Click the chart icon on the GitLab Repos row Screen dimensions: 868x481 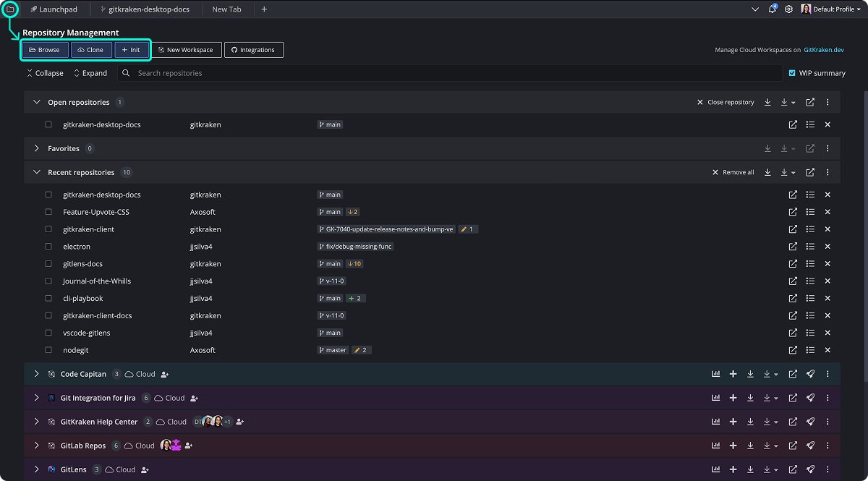pos(715,446)
